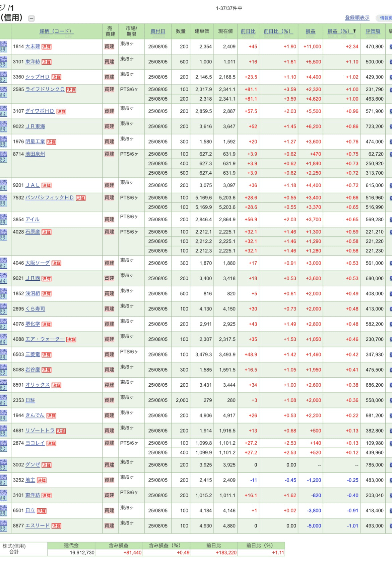Click 決算 badge next to グンゼ
The height and width of the screenshot is (561, 392).
[x=47, y=465]
